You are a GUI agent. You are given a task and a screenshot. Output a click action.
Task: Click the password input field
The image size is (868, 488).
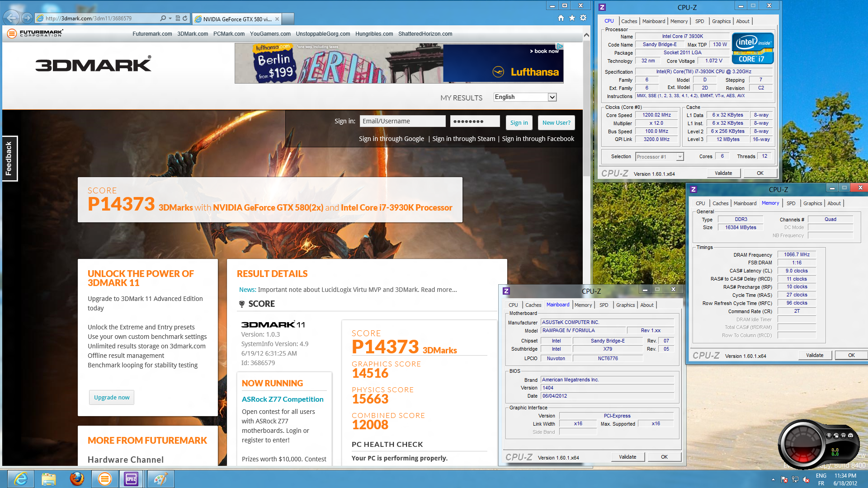(x=475, y=121)
